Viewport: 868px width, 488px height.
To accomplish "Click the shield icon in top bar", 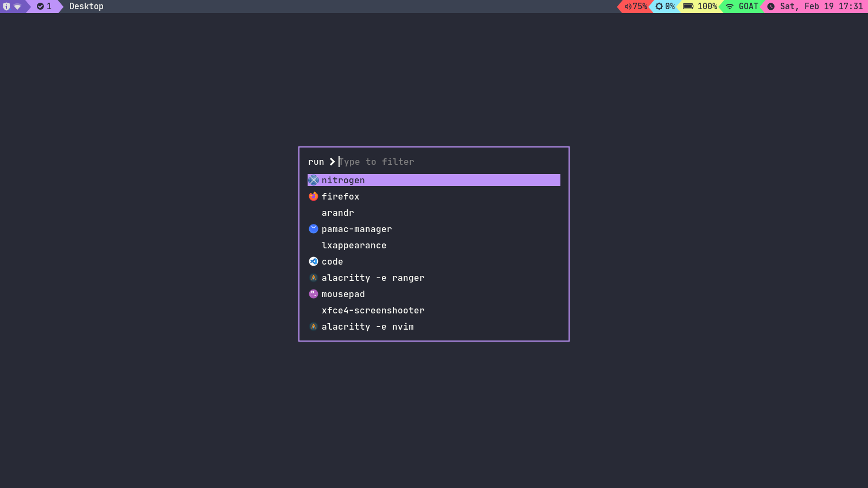I will click(7, 7).
